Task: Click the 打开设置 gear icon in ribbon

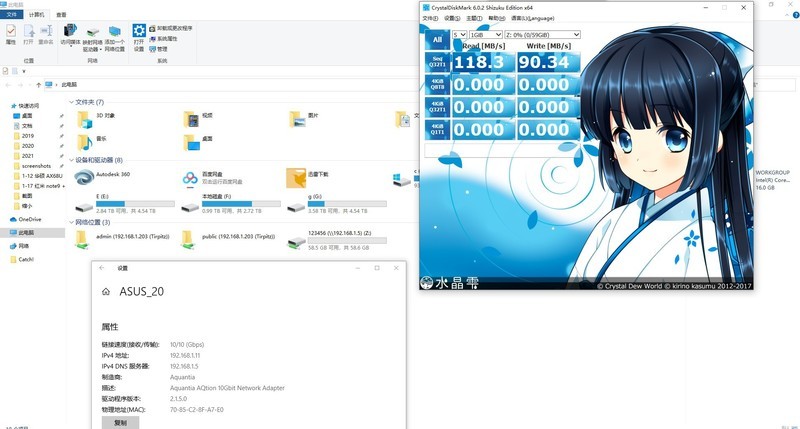Action: [x=139, y=37]
